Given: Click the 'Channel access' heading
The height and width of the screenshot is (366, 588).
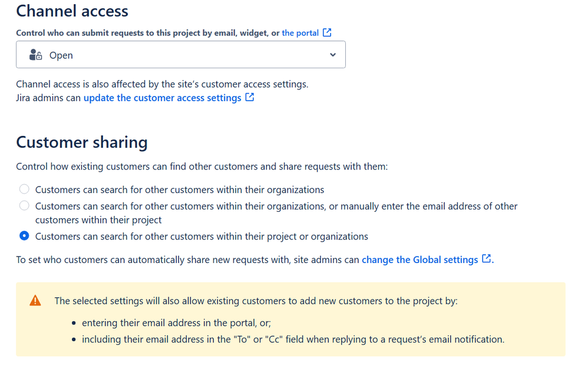Looking at the screenshot, I should click(72, 11).
